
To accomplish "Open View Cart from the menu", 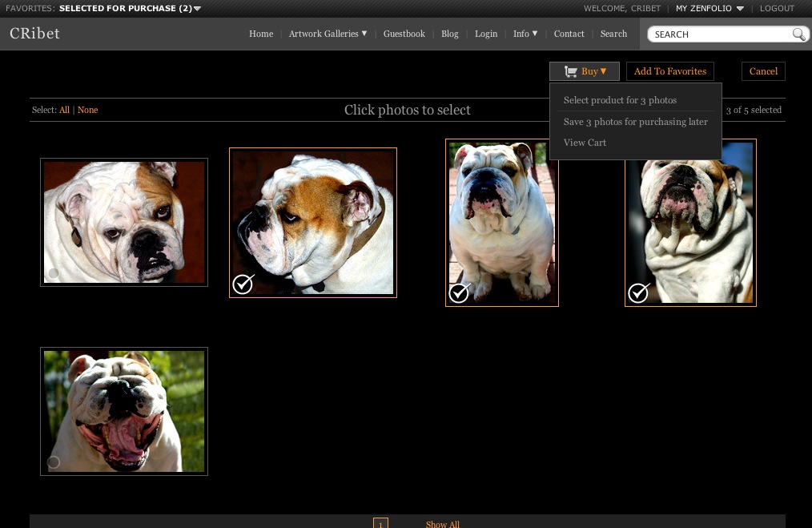I will pos(585,142).
